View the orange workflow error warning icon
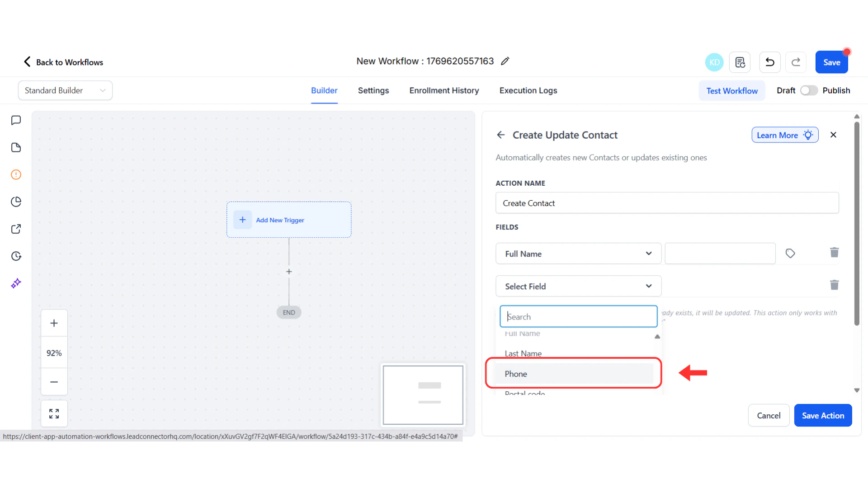 [16, 174]
